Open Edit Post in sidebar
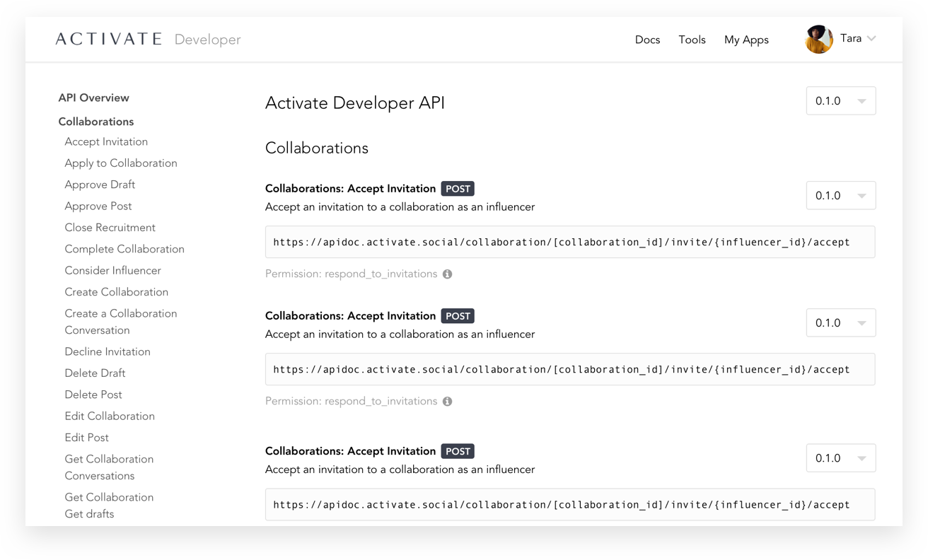 (86, 438)
